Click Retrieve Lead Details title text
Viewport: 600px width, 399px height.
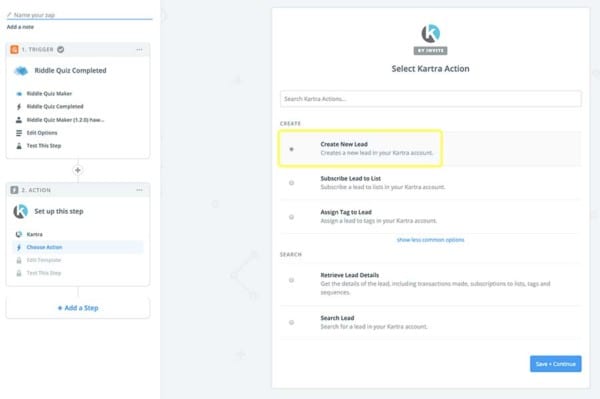[x=350, y=275]
